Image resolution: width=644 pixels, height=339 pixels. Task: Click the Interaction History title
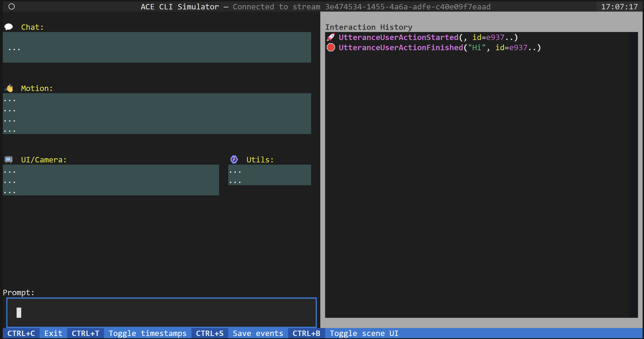pyautogui.click(x=369, y=27)
